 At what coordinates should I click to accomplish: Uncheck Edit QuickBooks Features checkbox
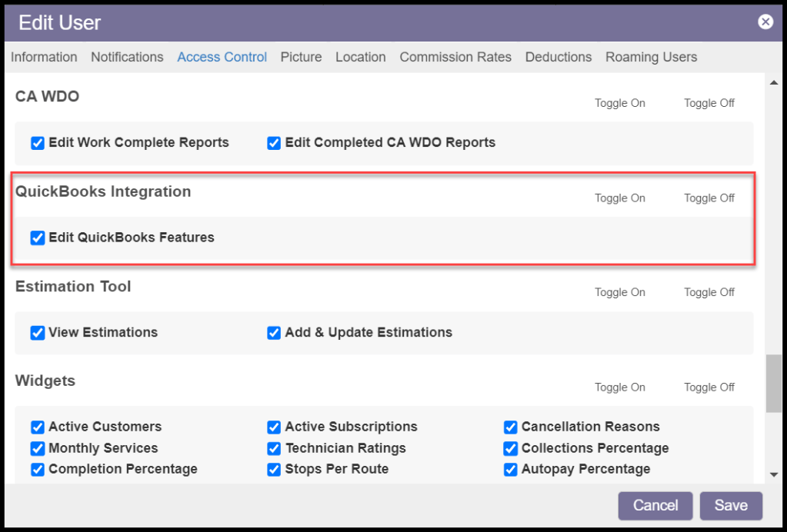click(38, 238)
